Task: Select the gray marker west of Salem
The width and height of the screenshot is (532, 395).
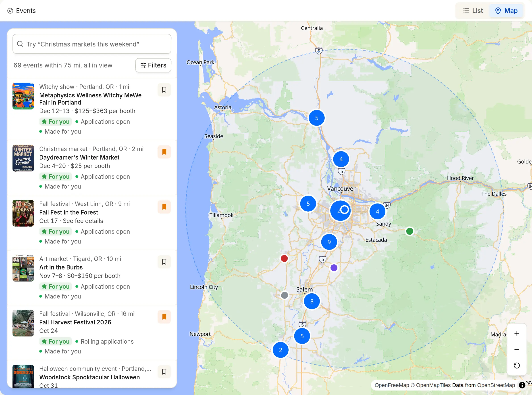Action: coord(285,295)
